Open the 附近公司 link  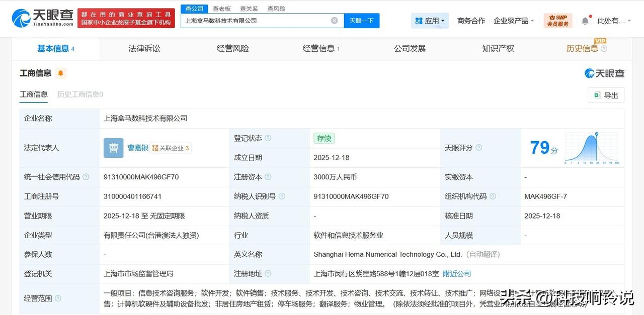[x=456, y=273]
